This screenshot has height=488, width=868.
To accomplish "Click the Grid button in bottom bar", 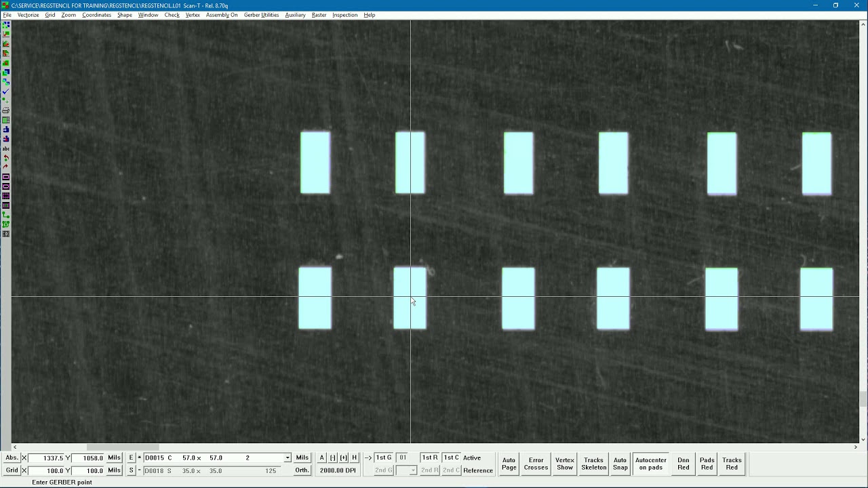I will tap(12, 470).
